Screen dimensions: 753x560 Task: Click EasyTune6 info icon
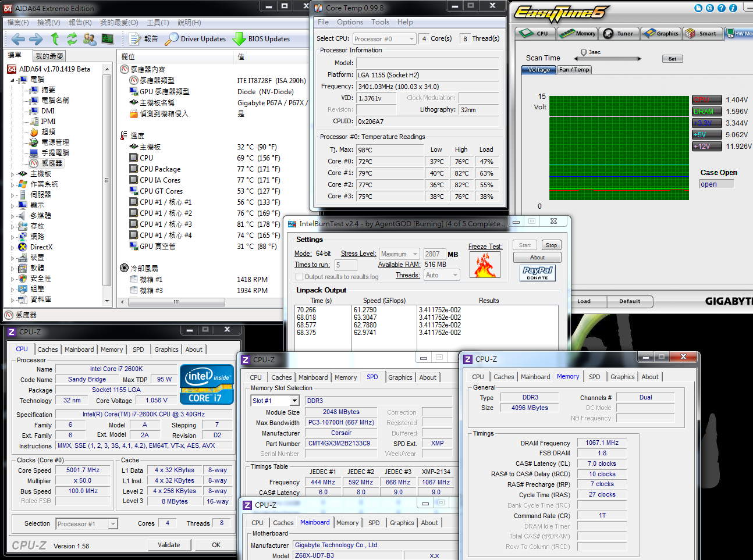[x=733, y=8]
